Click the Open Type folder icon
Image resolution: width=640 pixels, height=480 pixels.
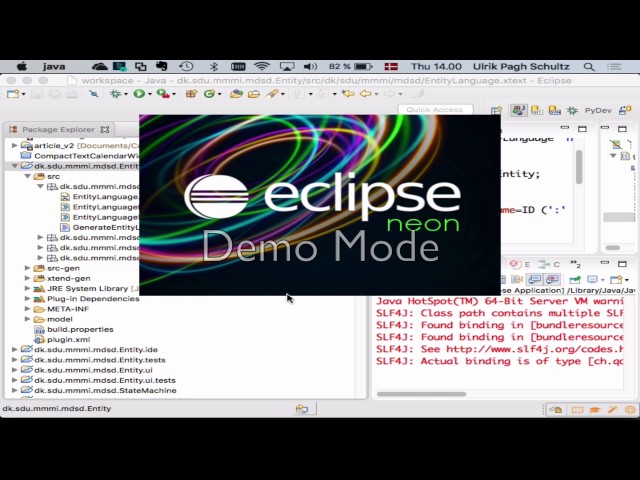point(236,94)
